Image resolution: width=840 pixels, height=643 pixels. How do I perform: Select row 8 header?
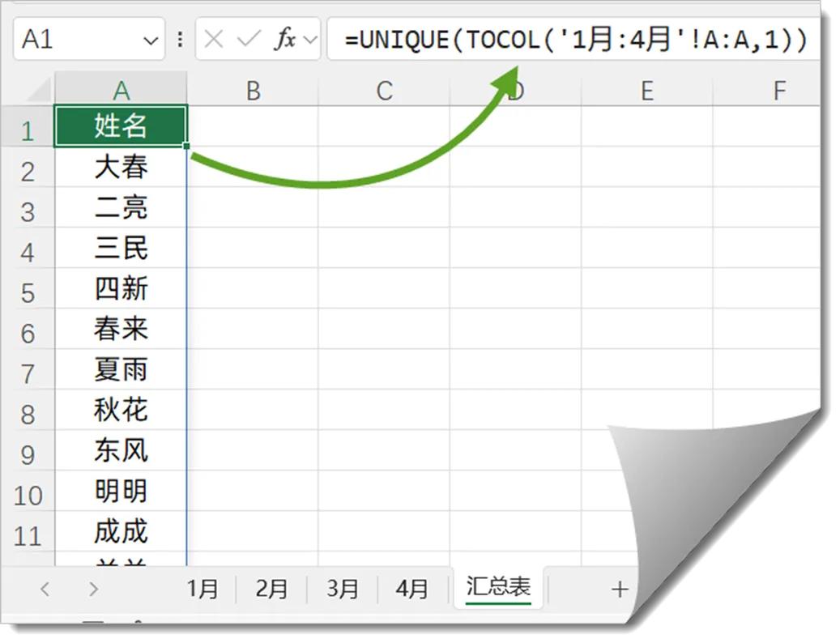[x=28, y=410]
